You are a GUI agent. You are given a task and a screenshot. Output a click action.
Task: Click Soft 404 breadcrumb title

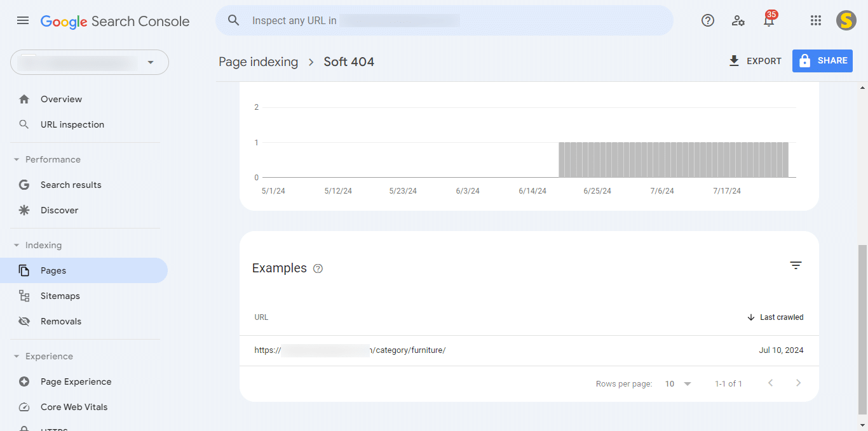pos(349,62)
